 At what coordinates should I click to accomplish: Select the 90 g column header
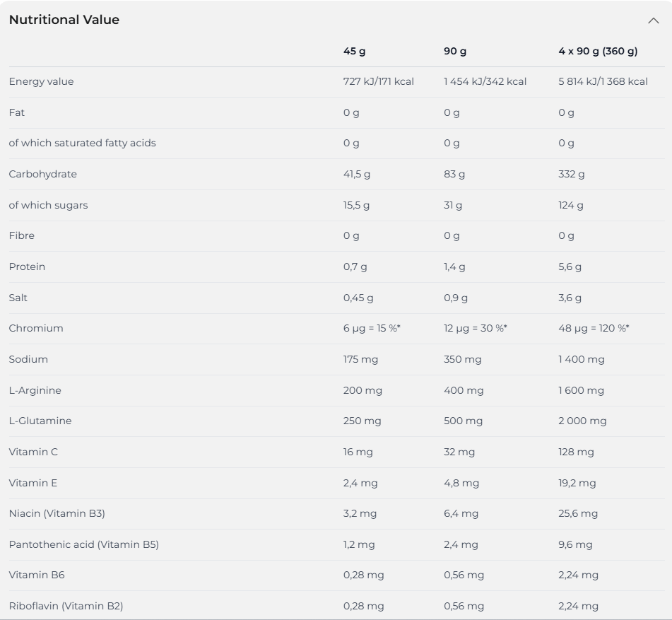pyautogui.click(x=455, y=52)
